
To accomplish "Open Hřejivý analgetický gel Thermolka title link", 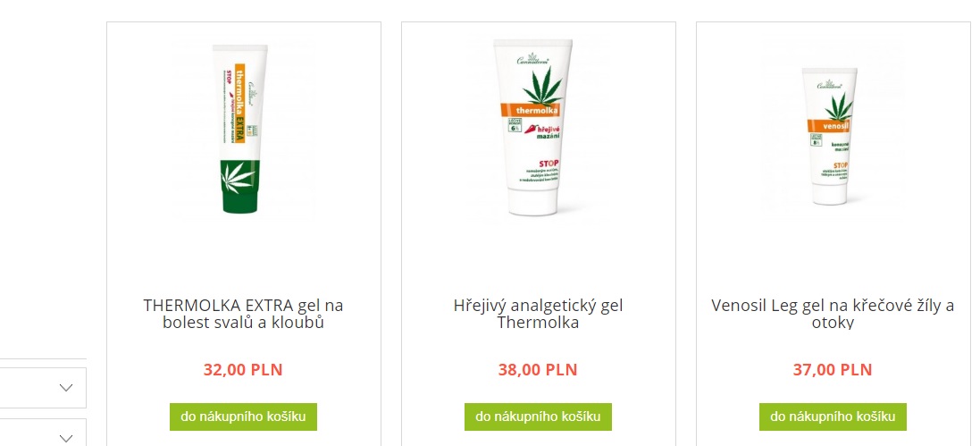I will [x=538, y=314].
